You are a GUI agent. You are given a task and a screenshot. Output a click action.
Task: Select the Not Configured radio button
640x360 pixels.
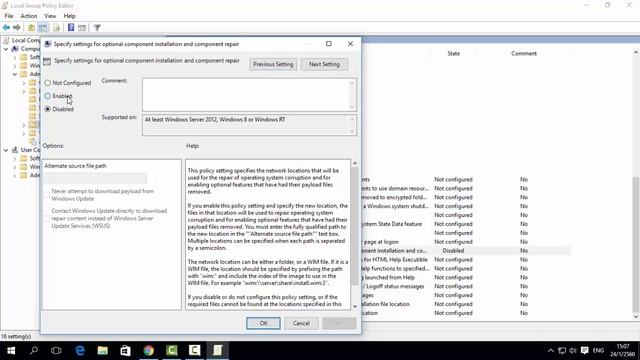(x=48, y=83)
